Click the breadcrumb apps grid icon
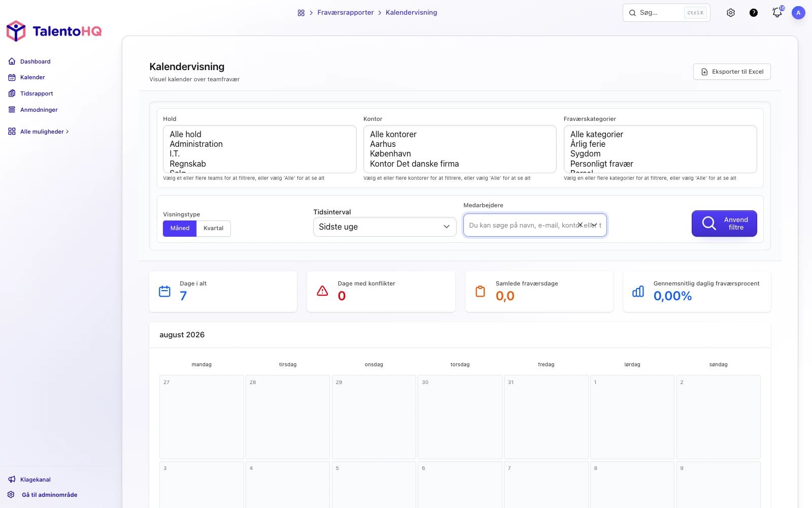Image resolution: width=812 pixels, height=508 pixels. tap(301, 13)
